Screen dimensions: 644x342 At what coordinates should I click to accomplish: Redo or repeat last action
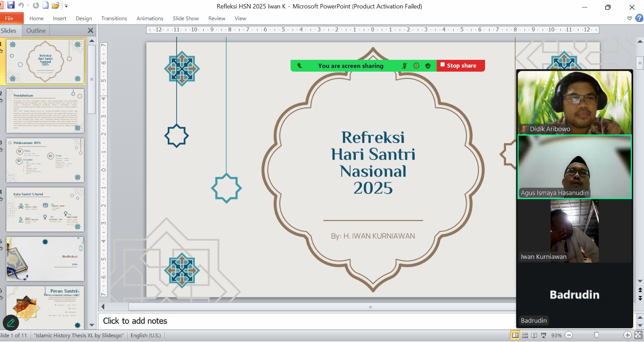tap(36, 6)
